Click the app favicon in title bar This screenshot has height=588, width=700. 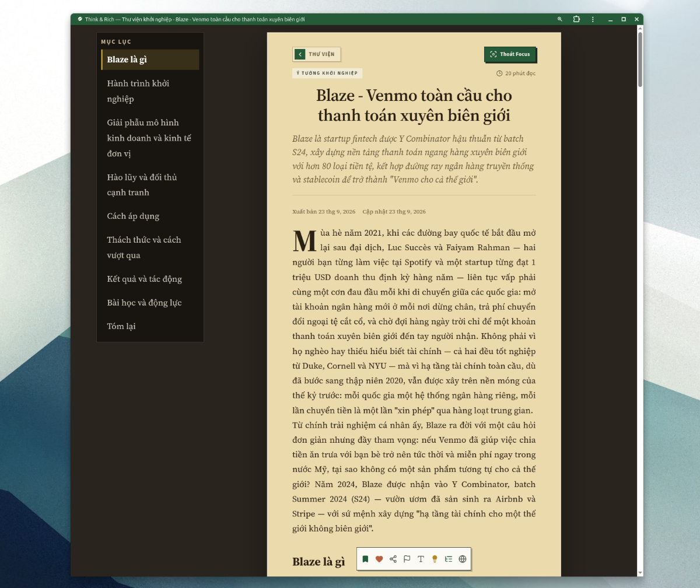point(80,19)
